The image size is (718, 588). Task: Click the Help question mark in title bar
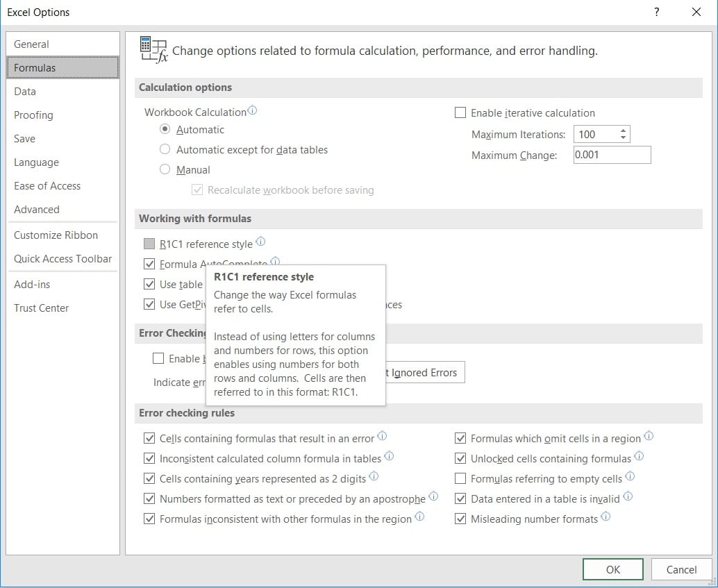(657, 12)
